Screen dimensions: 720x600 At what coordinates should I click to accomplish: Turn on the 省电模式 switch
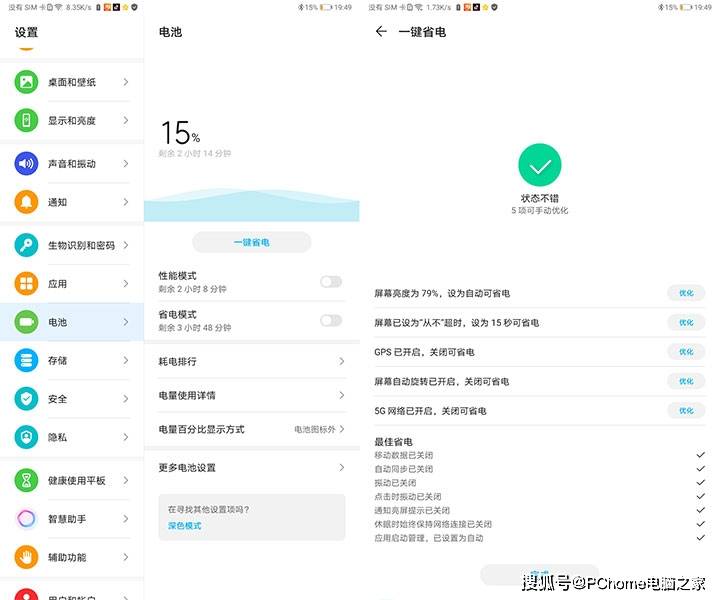[x=330, y=320]
